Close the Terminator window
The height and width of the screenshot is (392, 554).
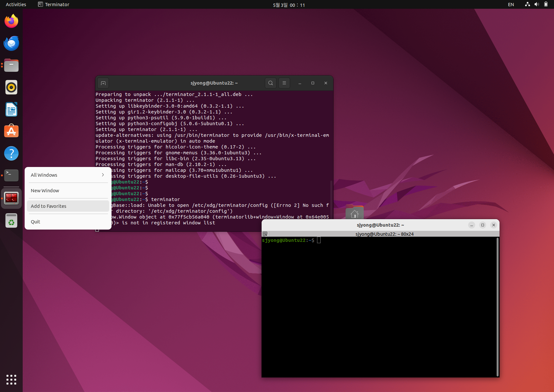(494, 225)
